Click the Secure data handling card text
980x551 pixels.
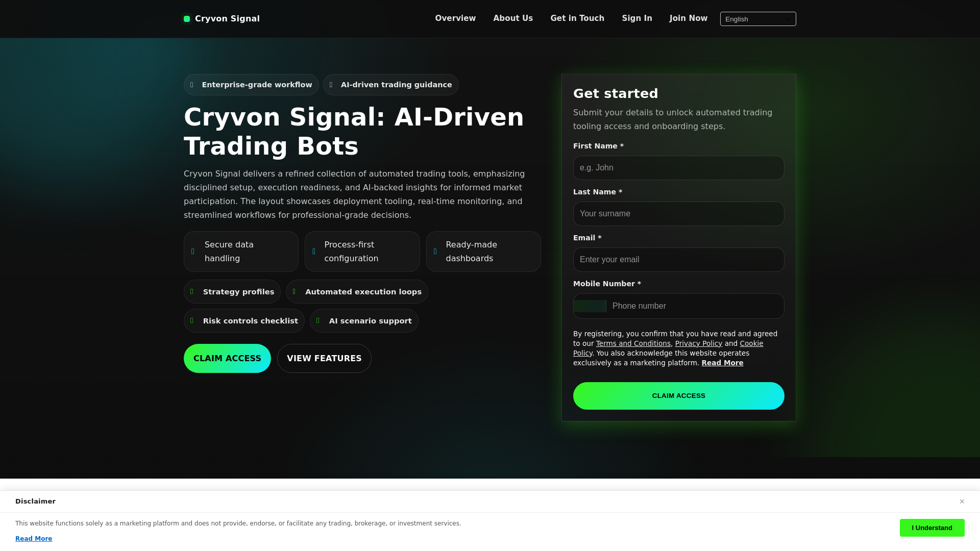pyautogui.click(x=229, y=252)
